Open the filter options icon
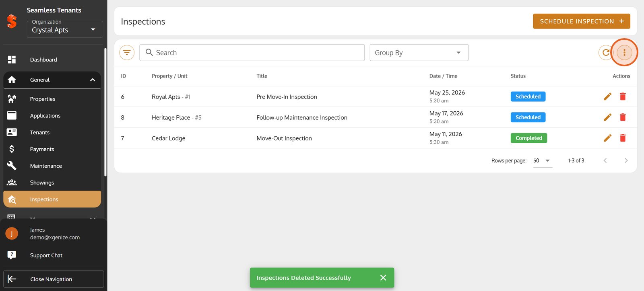Viewport: 644px width, 291px height. click(x=127, y=53)
